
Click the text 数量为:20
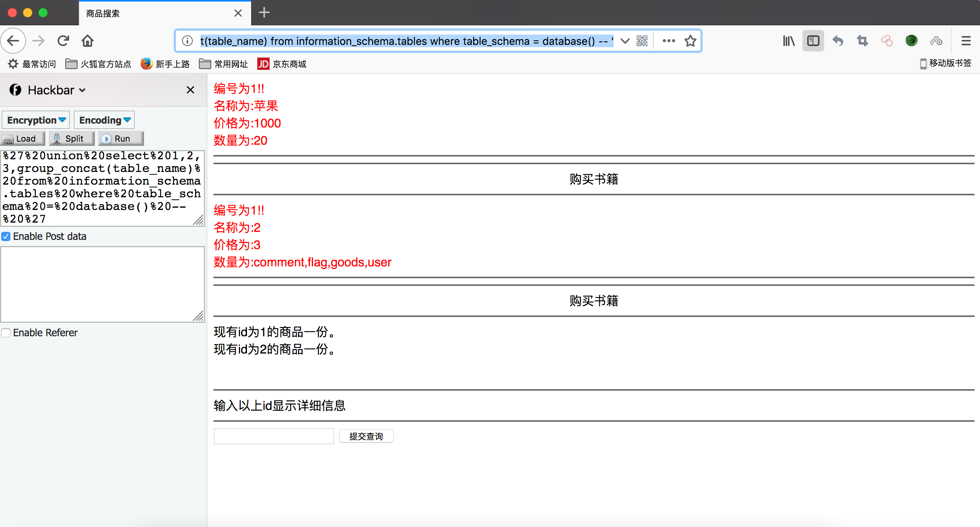point(240,140)
